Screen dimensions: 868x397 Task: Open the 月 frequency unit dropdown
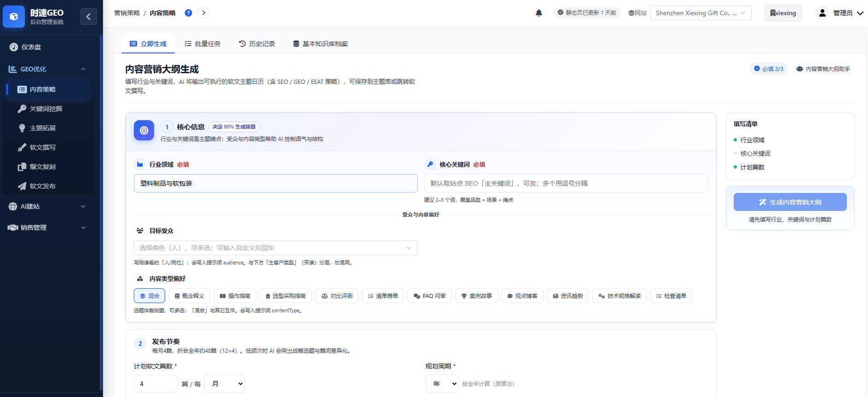coord(224,384)
